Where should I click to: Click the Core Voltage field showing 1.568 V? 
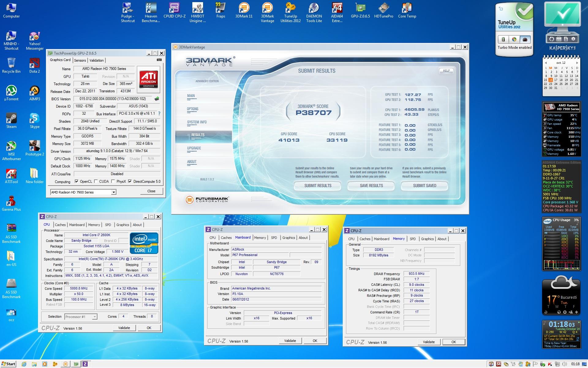click(117, 251)
